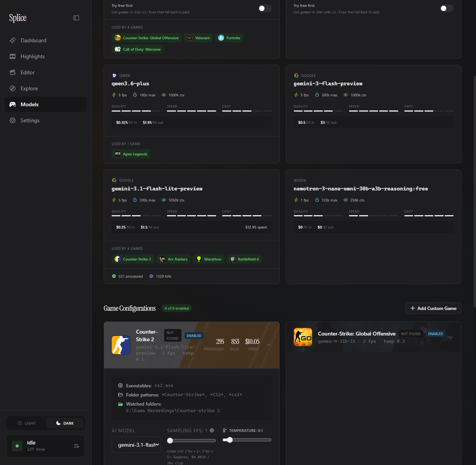Click the Qwen provider logo
476x465 pixels.
(114, 75)
